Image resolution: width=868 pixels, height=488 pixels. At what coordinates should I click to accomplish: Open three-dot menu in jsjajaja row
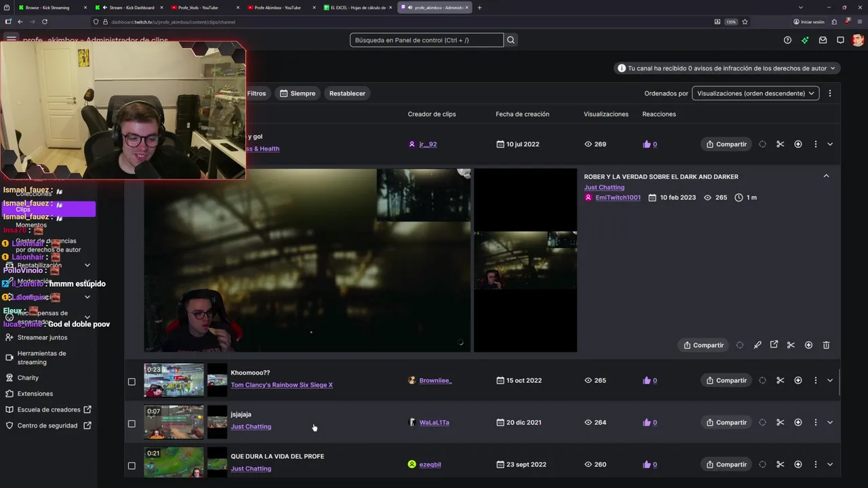tap(815, 422)
